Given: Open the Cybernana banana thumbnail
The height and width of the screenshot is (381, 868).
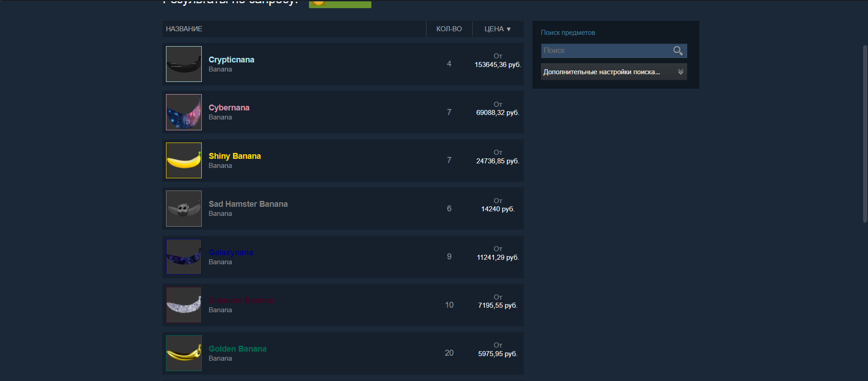Looking at the screenshot, I should pos(184,112).
